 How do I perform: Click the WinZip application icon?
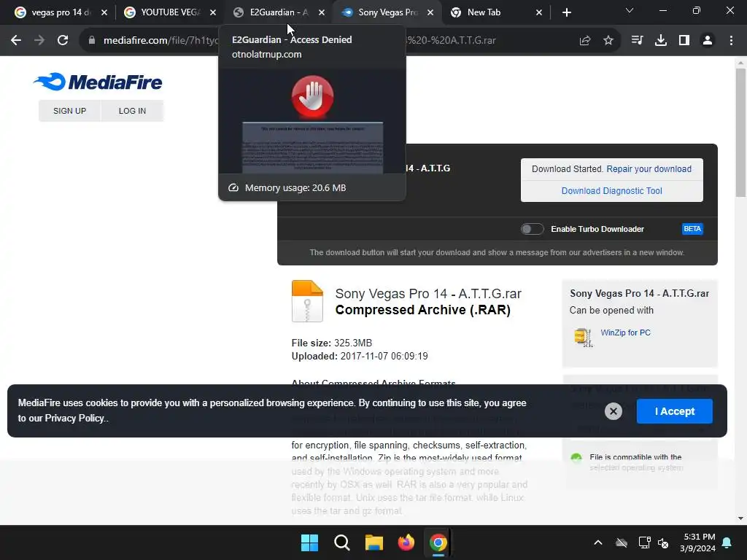583,337
